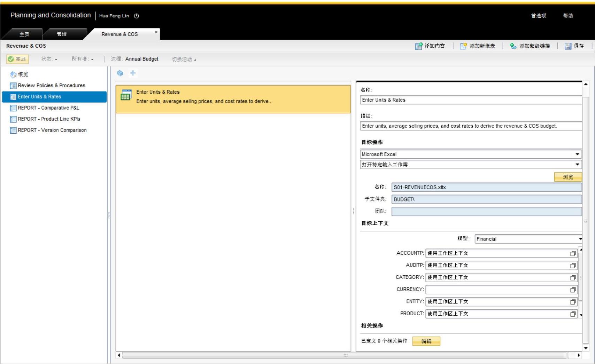Select Enter Units & Rates in the sidebar
Screen dimensions: 595x364
54,97
